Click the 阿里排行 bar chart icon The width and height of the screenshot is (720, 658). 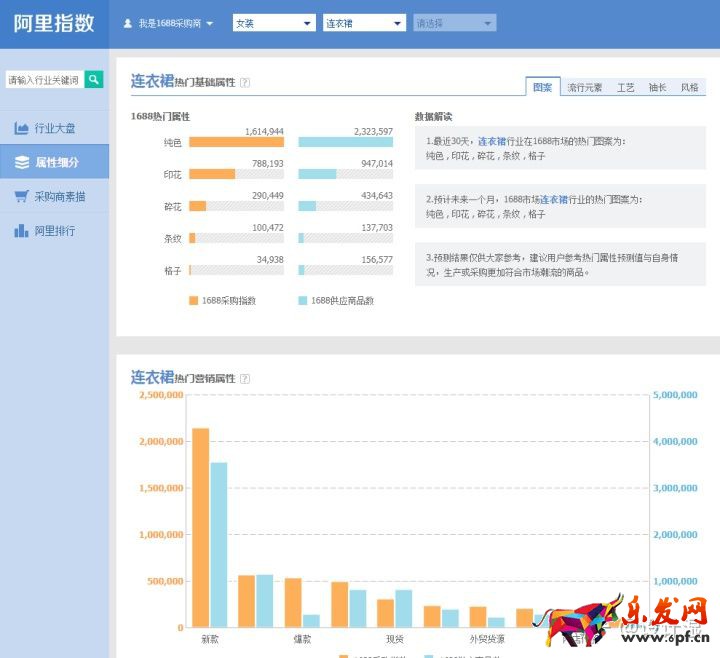tap(21, 231)
